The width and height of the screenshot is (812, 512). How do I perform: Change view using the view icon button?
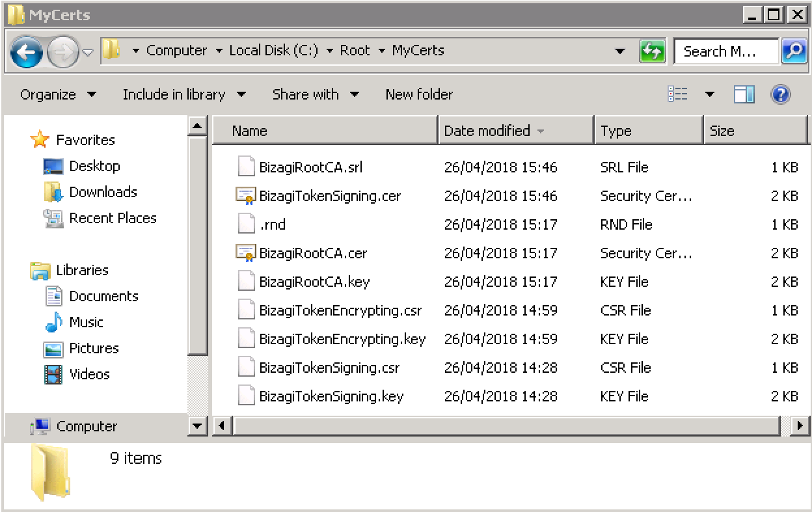tap(678, 95)
